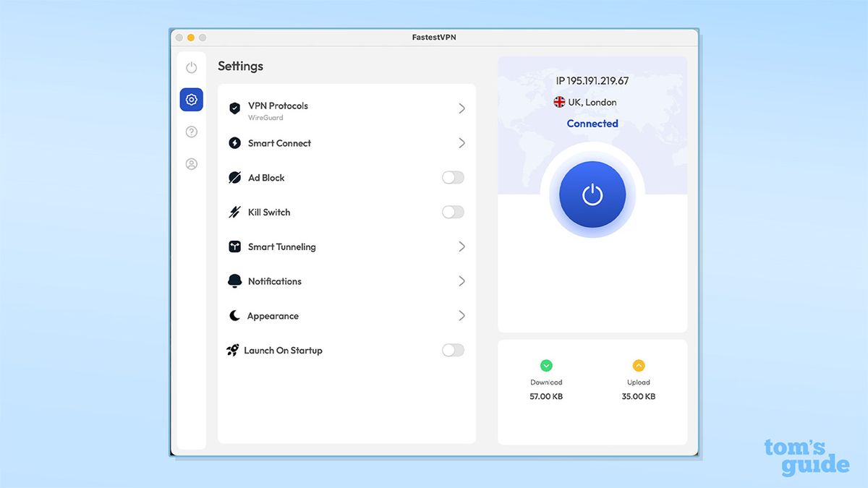Select the power icon in the sidebar
Viewport: 868px width, 488px height.
click(191, 67)
